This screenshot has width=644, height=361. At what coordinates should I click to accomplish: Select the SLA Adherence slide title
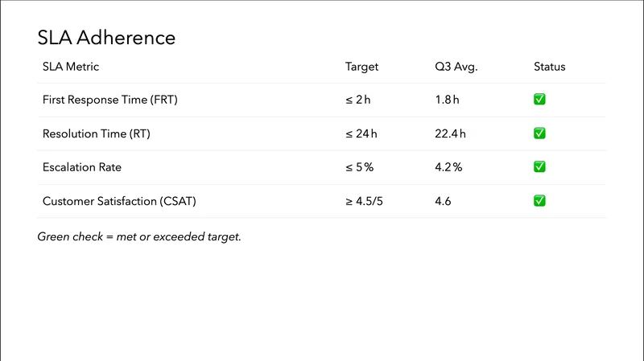[106, 38]
